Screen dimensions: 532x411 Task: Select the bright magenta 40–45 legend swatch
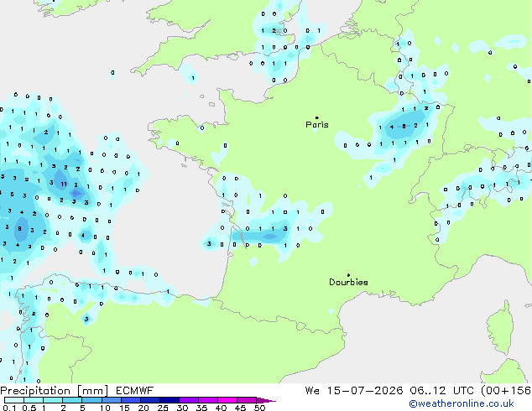pos(227,400)
